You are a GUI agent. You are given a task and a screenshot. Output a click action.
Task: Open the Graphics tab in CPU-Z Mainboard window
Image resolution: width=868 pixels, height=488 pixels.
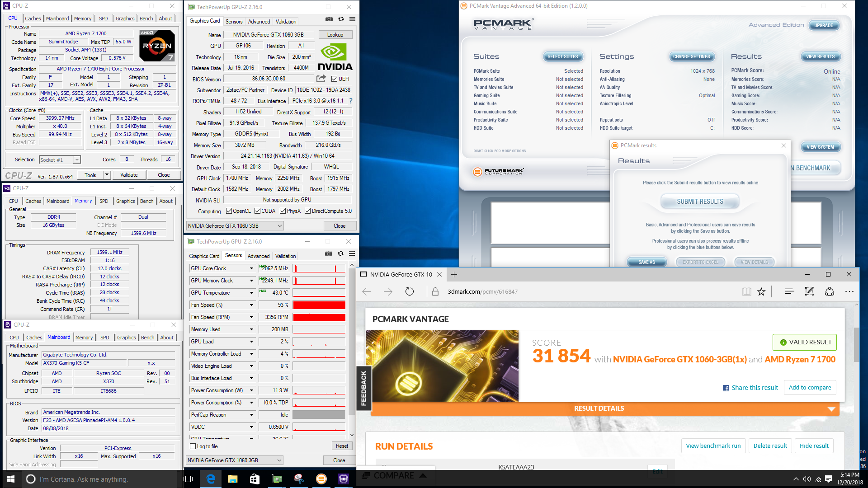127,338
